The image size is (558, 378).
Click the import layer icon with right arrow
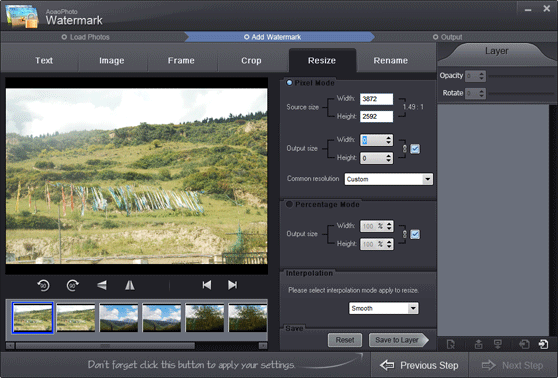(543, 344)
